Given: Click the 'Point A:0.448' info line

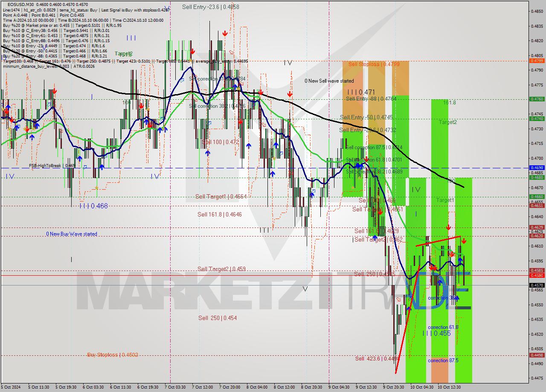Looking at the screenshot, I should coord(43,15).
